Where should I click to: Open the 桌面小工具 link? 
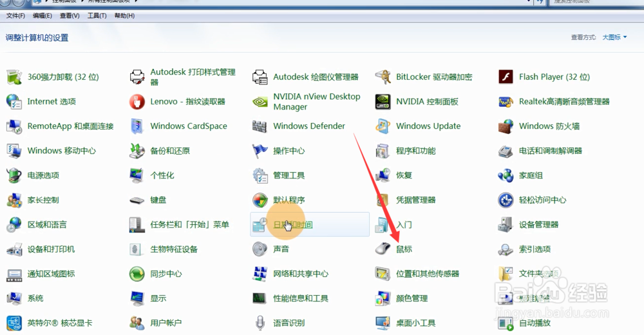[x=415, y=323]
